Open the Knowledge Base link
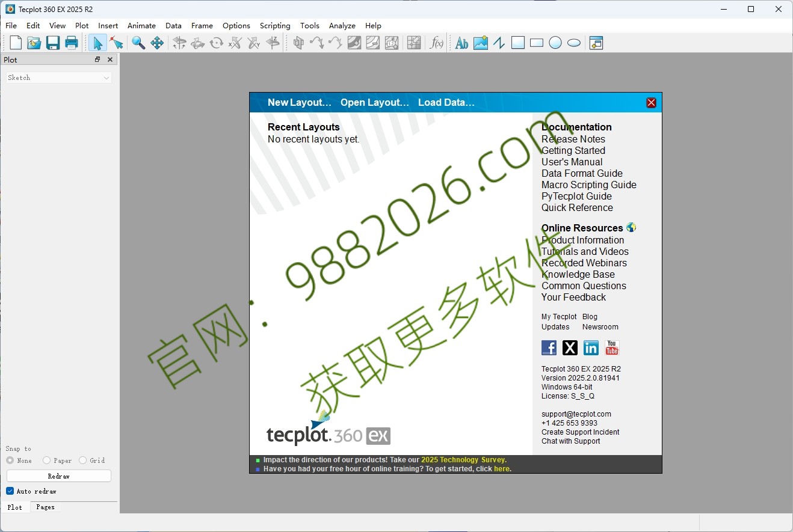793x532 pixels. 578,274
